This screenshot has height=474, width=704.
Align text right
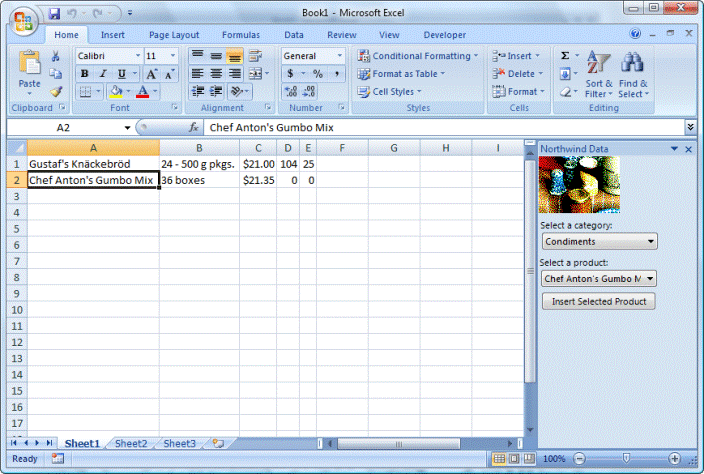234,74
